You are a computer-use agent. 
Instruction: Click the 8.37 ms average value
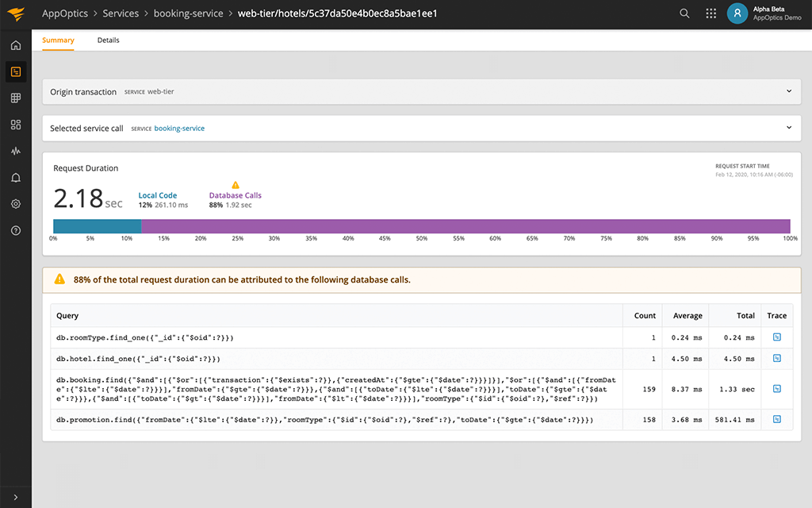coord(687,389)
